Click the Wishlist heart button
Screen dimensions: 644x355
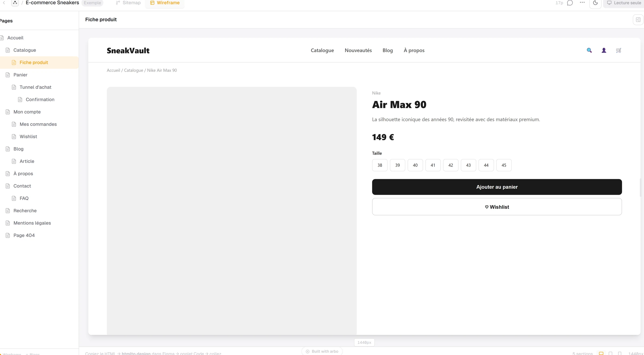click(497, 207)
